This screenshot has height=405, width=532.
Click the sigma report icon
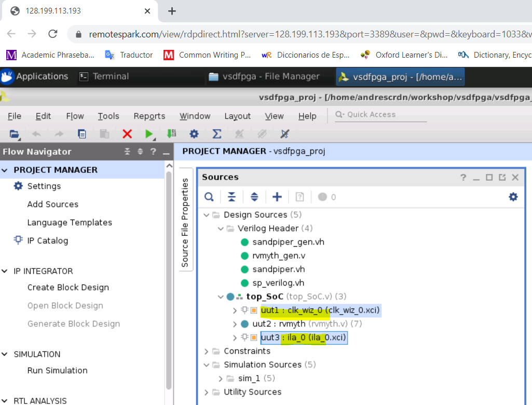(217, 134)
